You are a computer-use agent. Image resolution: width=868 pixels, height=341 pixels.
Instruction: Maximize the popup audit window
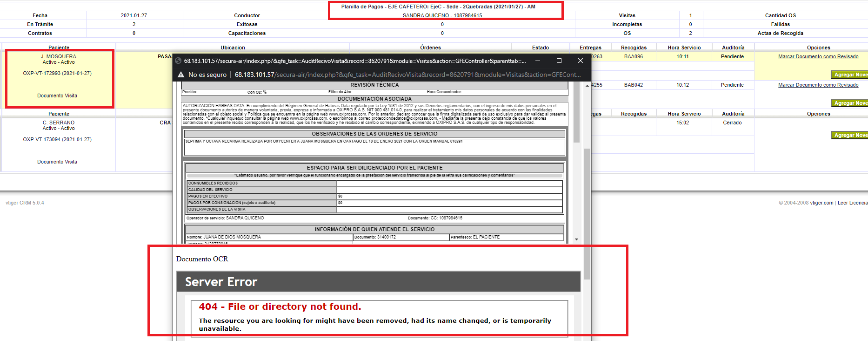(559, 61)
